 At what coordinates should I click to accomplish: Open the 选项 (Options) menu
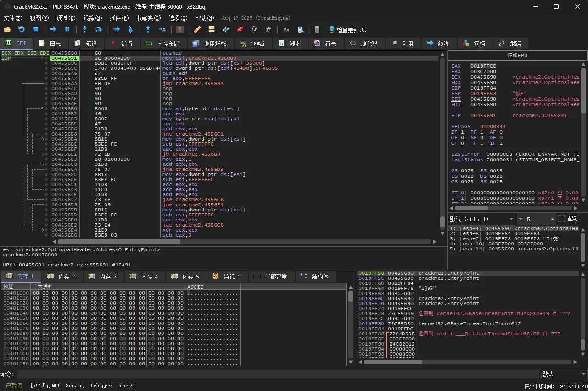pyautogui.click(x=178, y=18)
